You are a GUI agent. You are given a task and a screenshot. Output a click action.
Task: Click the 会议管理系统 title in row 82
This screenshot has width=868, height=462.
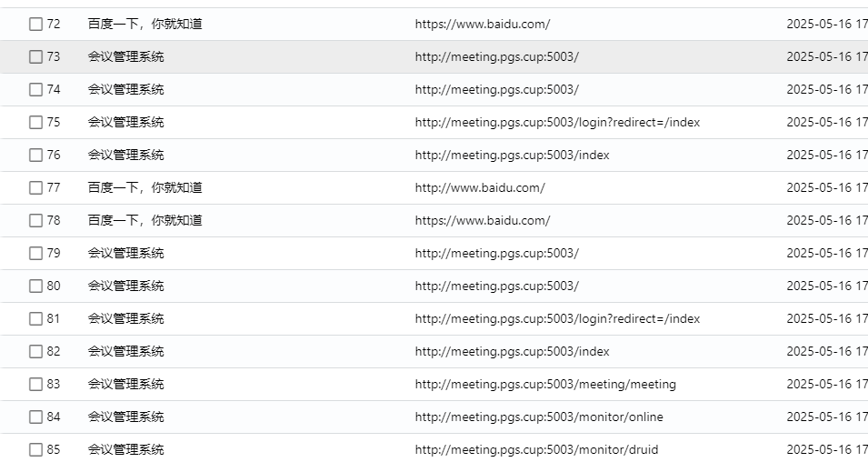(x=125, y=351)
